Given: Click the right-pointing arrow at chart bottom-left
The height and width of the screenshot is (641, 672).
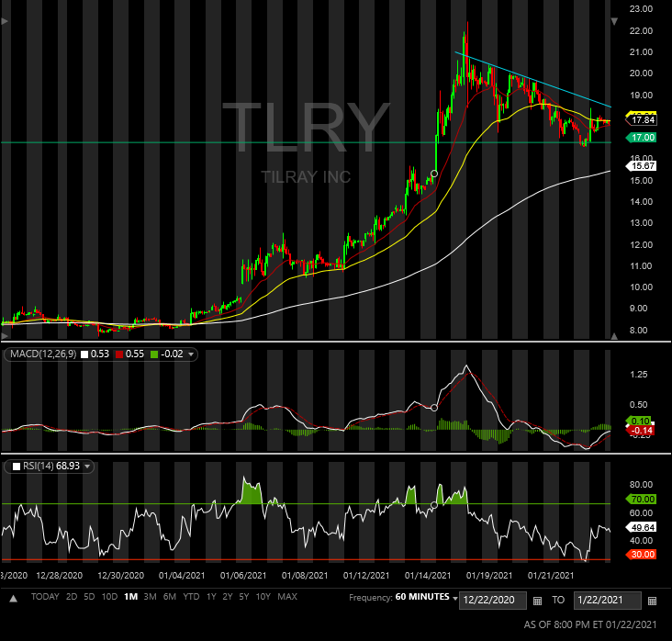Looking at the screenshot, I should tap(5, 335).
